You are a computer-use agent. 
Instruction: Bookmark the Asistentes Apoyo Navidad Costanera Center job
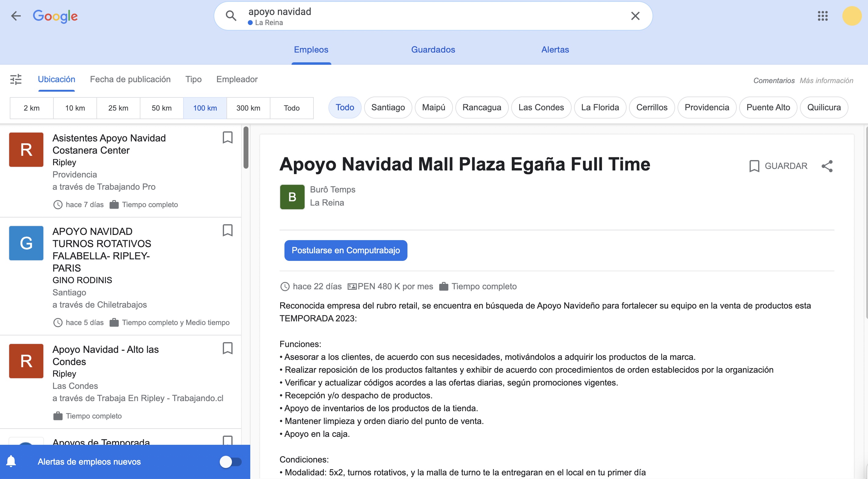tap(228, 138)
